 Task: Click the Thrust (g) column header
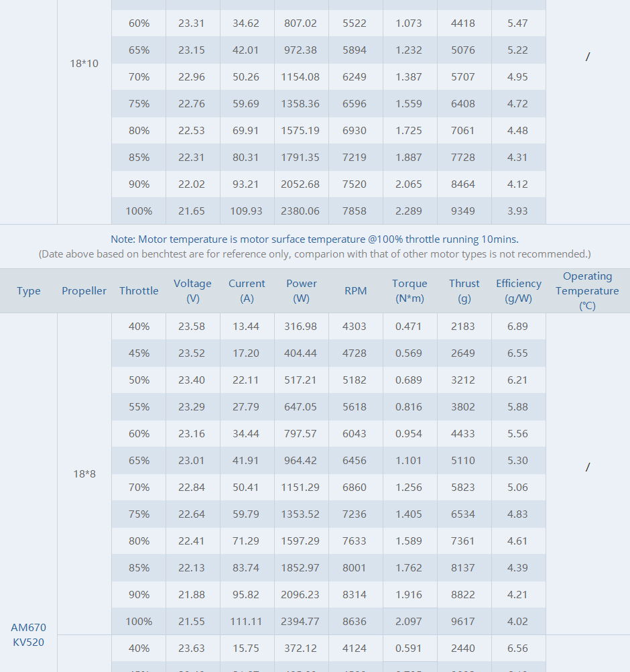(464, 291)
